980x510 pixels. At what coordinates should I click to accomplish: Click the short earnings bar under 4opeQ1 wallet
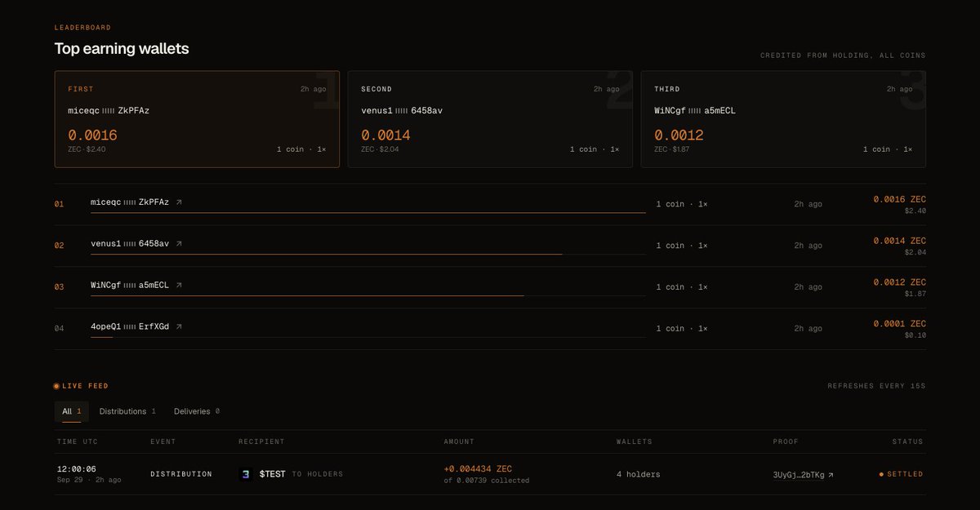[x=102, y=337]
